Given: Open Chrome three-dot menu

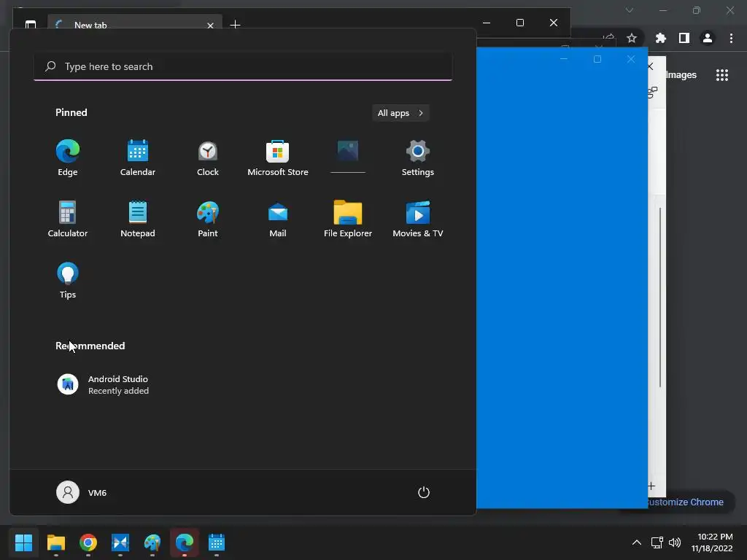Looking at the screenshot, I should click(731, 38).
